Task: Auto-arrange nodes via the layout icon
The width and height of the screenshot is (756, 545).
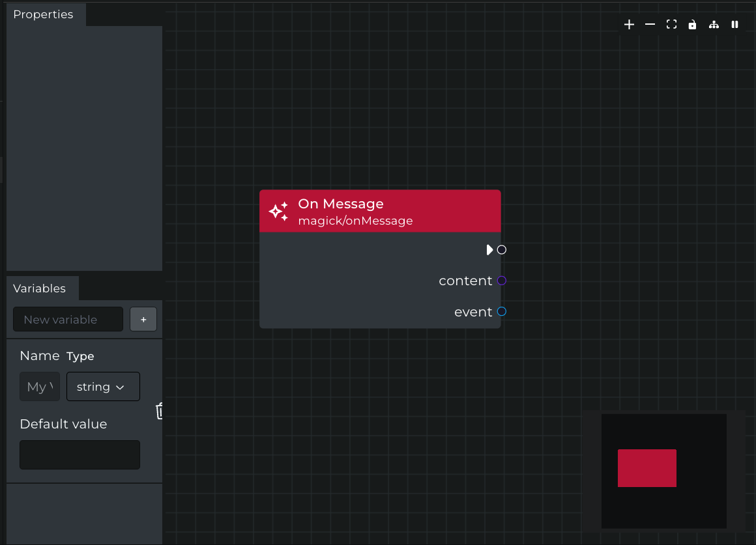Action: 714,24
